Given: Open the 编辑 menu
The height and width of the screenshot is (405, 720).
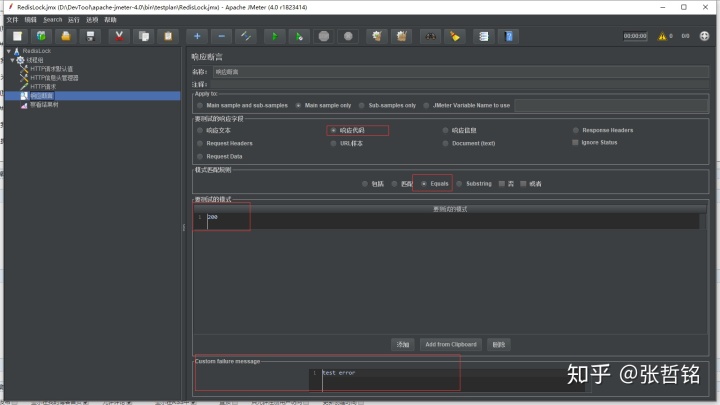Looking at the screenshot, I should click(x=30, y=20).
